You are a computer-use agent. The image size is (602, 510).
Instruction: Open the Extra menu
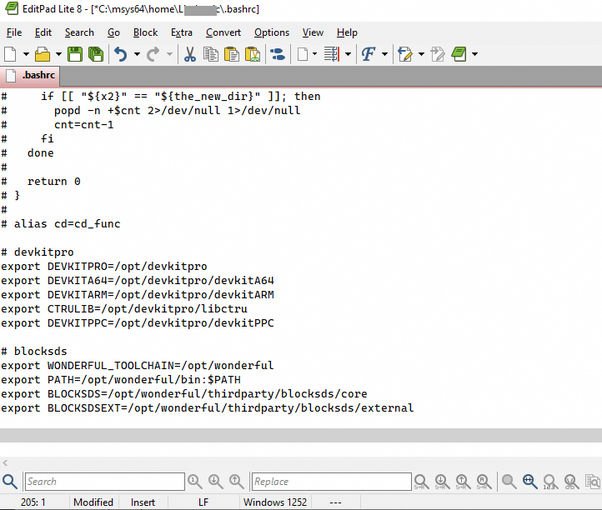[x=182, y=33]
